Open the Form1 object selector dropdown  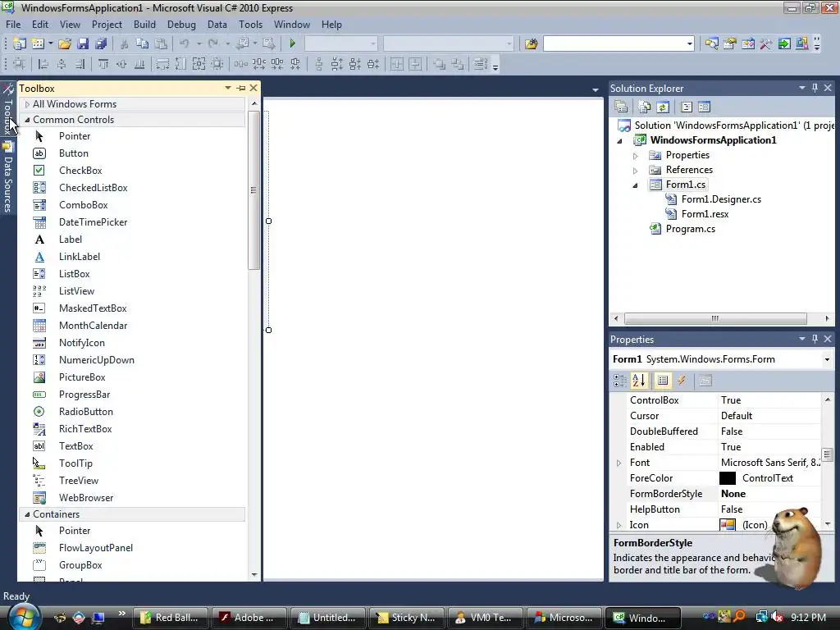(x=827, y=359)
